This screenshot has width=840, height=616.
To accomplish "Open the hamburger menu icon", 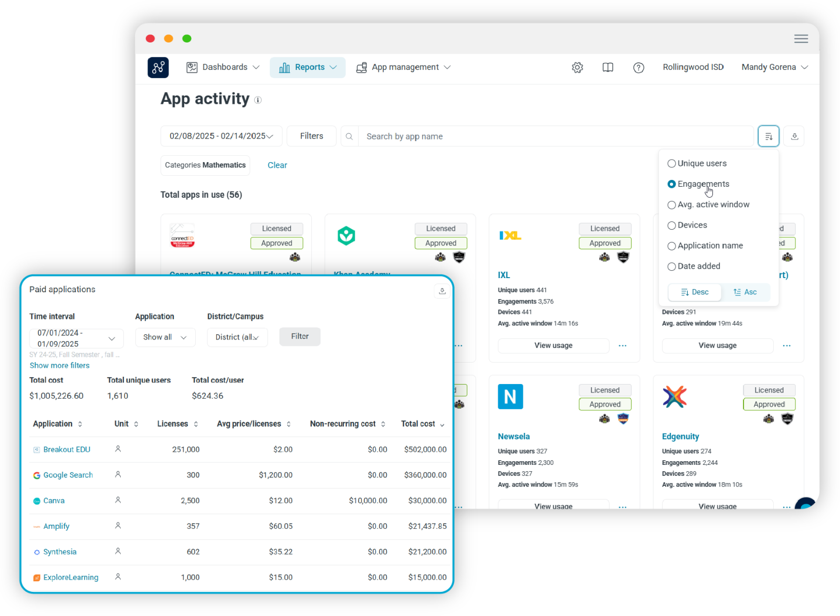I will point(801,39).
